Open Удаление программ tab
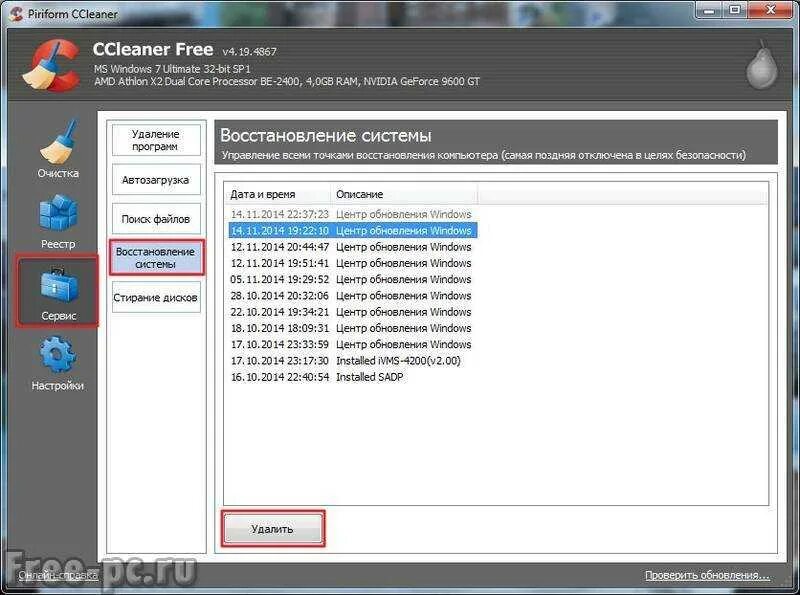 click(156, 140)
